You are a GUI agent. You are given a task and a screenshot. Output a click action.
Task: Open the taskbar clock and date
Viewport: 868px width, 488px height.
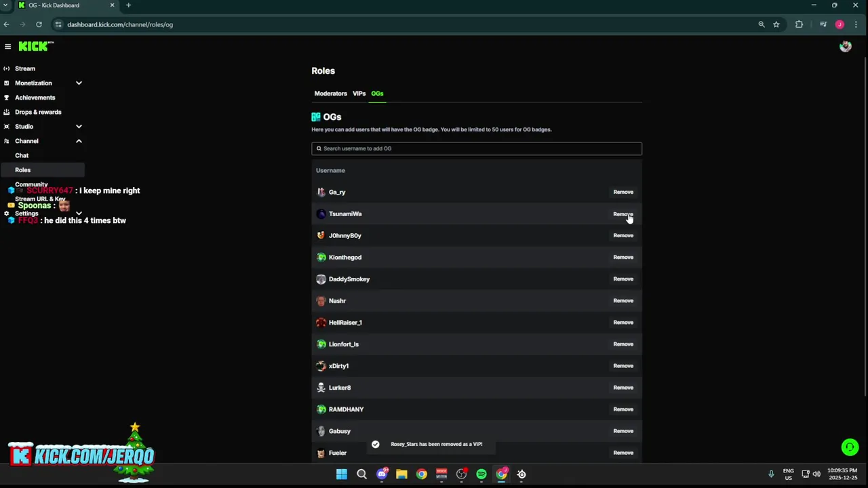(842, 474)
